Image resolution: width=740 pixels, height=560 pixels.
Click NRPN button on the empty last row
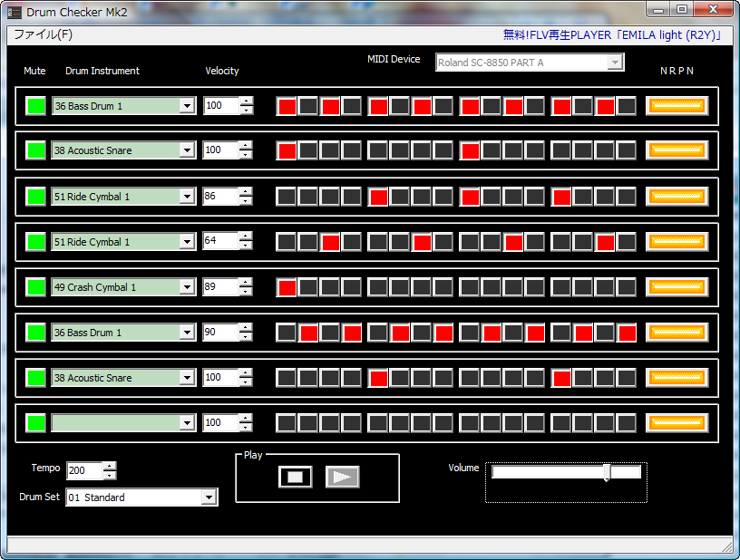coord(677,423)
